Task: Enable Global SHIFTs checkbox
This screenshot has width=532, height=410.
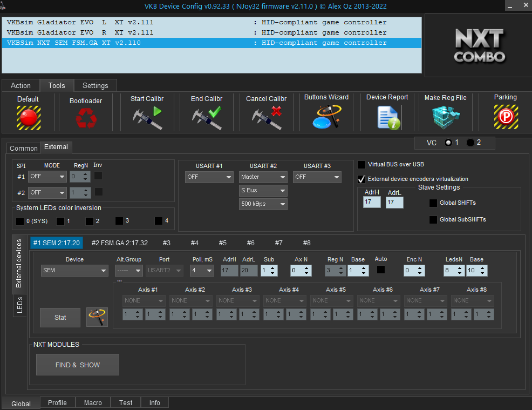Action: pyautogui.click(x=433, y=203)
